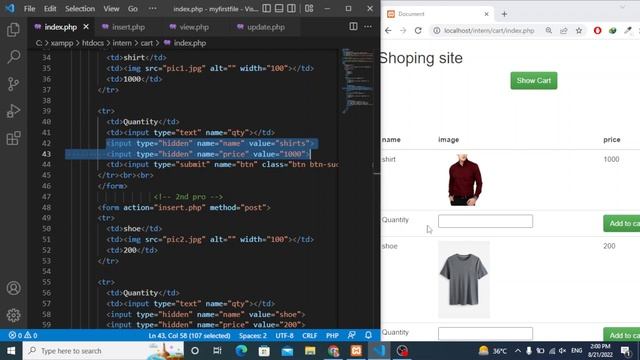Focus the shoe Quantity input field

pos(485,333)
